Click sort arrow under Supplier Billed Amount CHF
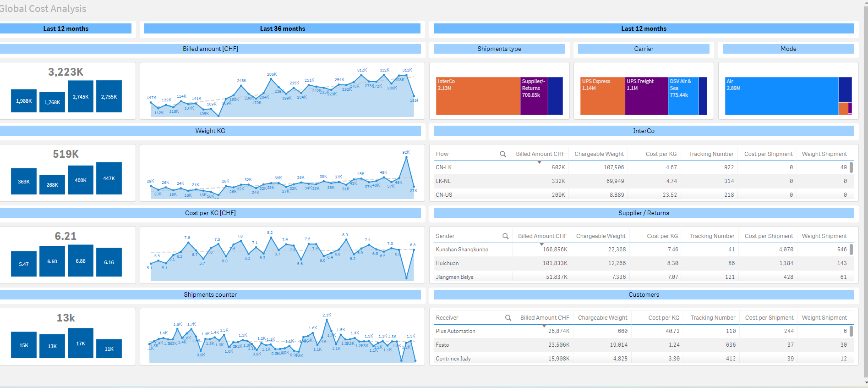Screen dimensions: 868x388 click(542, 244)
